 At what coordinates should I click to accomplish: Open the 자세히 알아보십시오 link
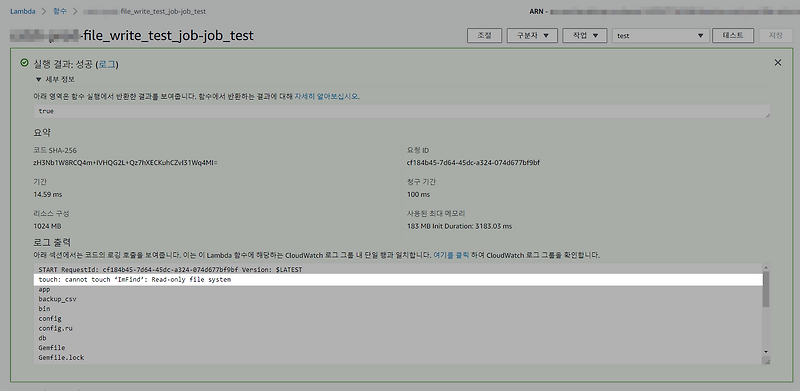(327, 96)
